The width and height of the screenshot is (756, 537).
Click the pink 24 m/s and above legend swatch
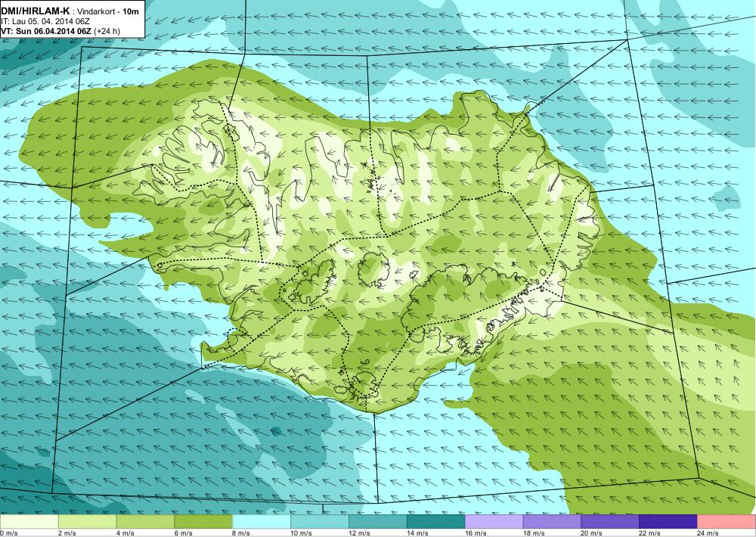pos(727,522)
